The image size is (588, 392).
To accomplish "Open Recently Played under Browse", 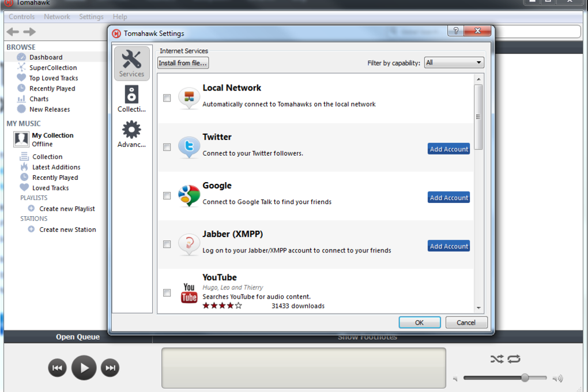I will point(52,89).
